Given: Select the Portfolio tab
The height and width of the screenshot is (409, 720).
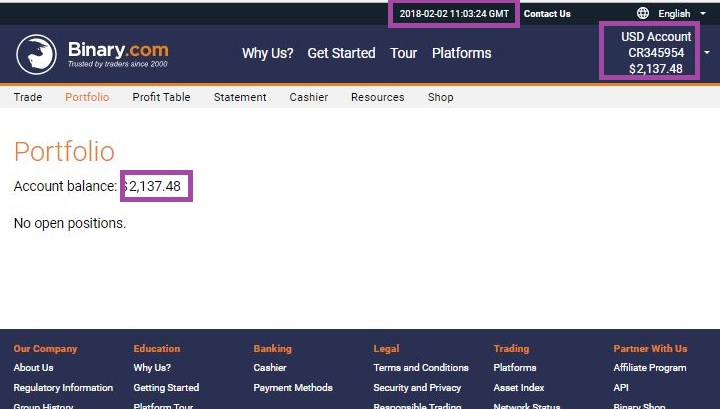Looking at the screenshot, I should tap(87, 97).
